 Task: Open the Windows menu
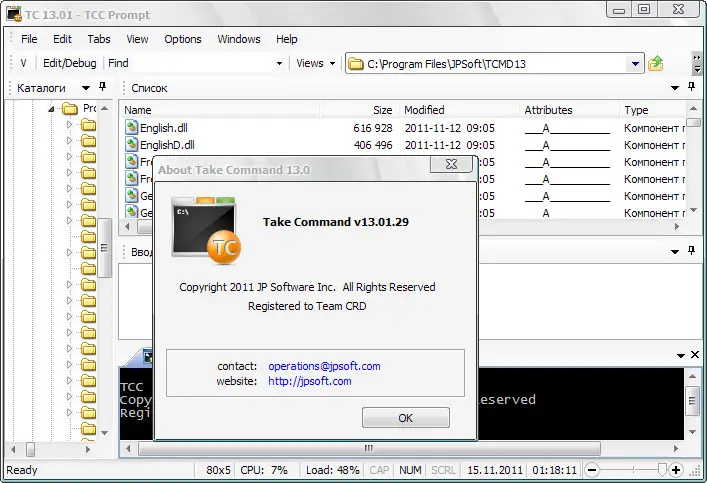point(239,39)
